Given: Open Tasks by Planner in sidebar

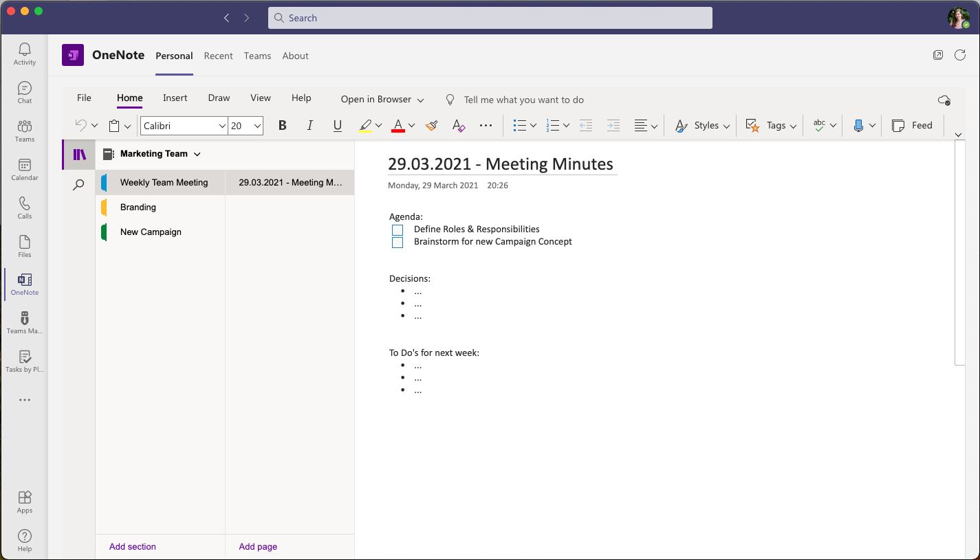Looking at the screenshot, I should (x=25, y=361).
